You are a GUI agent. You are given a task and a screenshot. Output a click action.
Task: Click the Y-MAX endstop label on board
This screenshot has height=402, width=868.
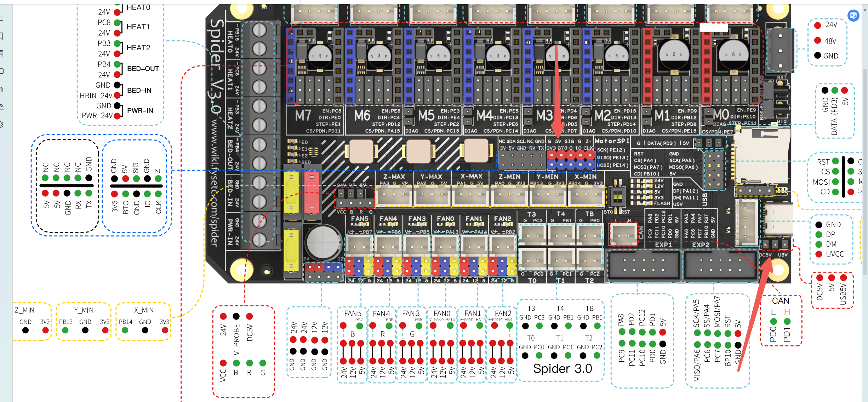pyautogui.click(x=431, y=176)
